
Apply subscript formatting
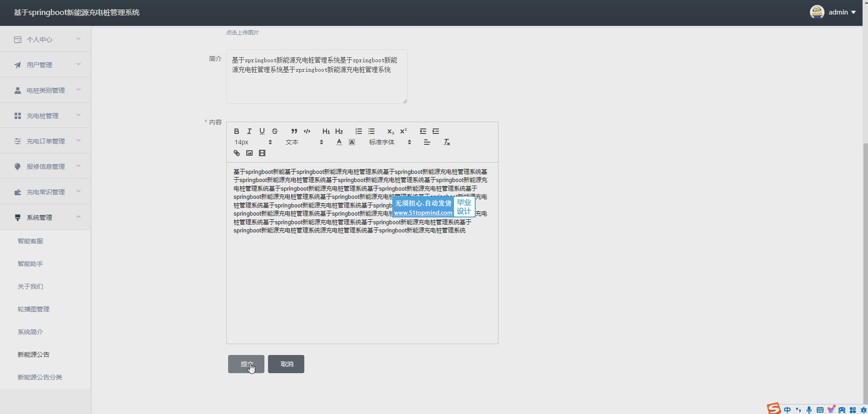[390, 131]
